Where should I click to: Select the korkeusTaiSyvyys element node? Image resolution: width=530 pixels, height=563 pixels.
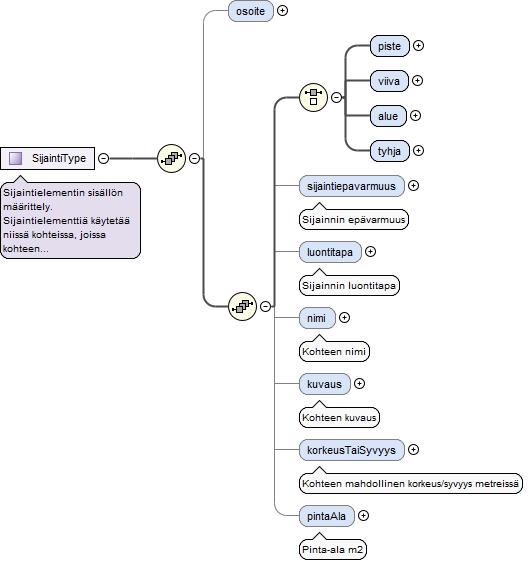point(352,450)
